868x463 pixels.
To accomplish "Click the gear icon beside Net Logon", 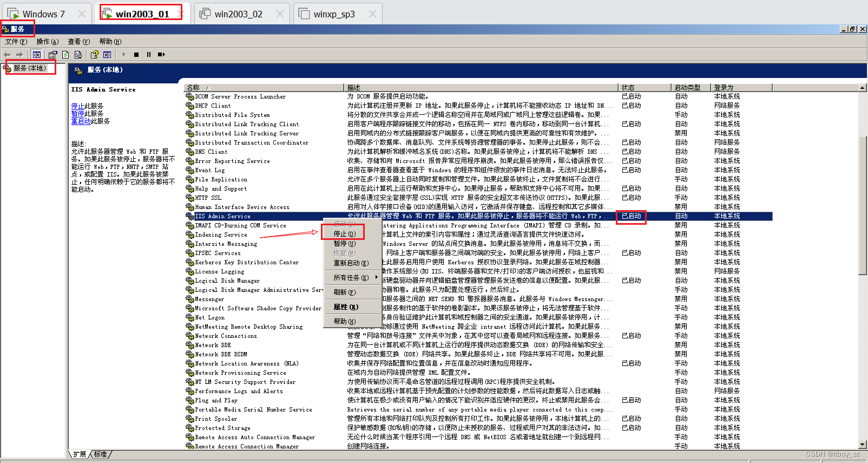I will coord(190,317).
